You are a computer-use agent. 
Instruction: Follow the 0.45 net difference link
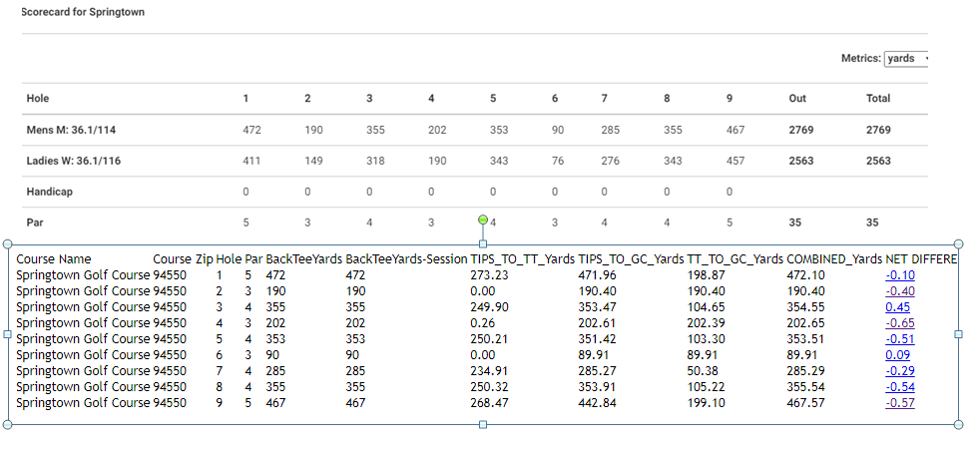[x=897, y=307]
